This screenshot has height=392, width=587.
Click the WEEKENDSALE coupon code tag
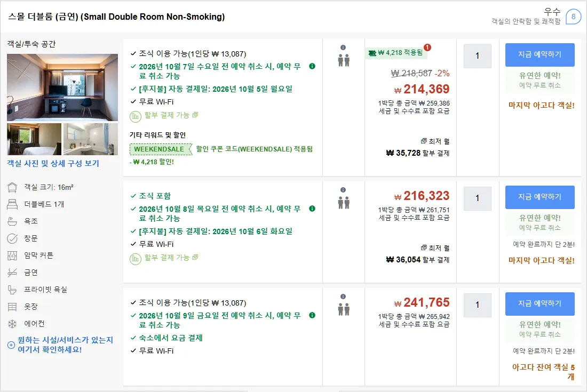[x=159, y=149]
